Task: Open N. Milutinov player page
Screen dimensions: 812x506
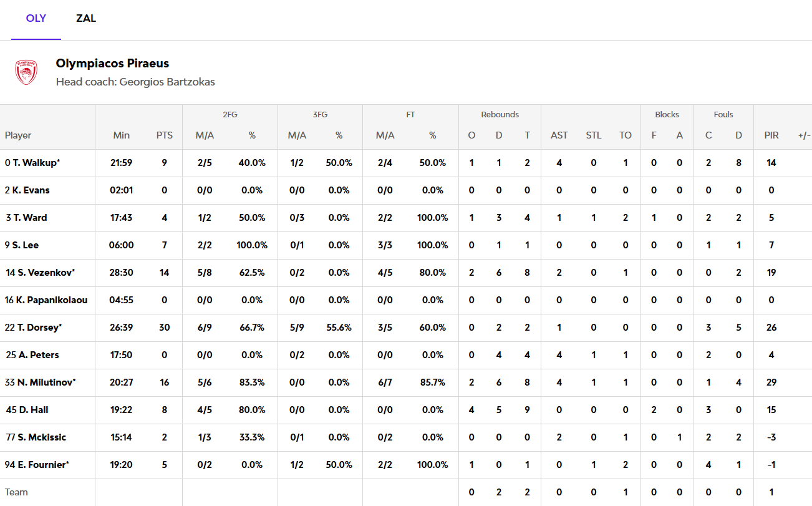Action: point(42,382)
